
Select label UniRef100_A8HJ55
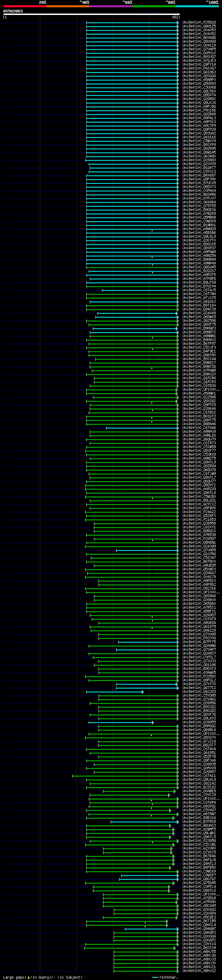pos(199,952)
